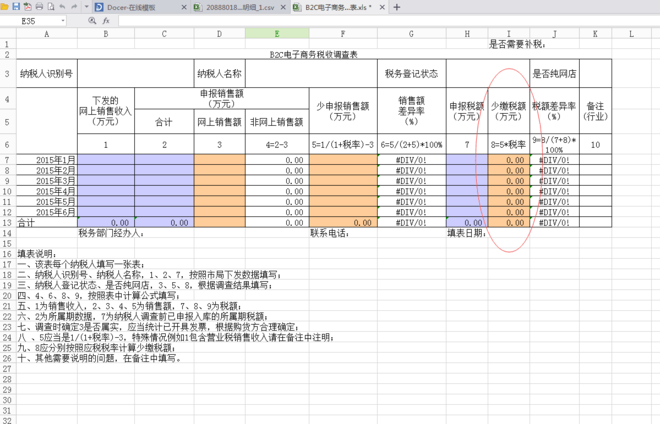
Task: Click the 填表说明 text in row 16
Action: pos(37,254)
